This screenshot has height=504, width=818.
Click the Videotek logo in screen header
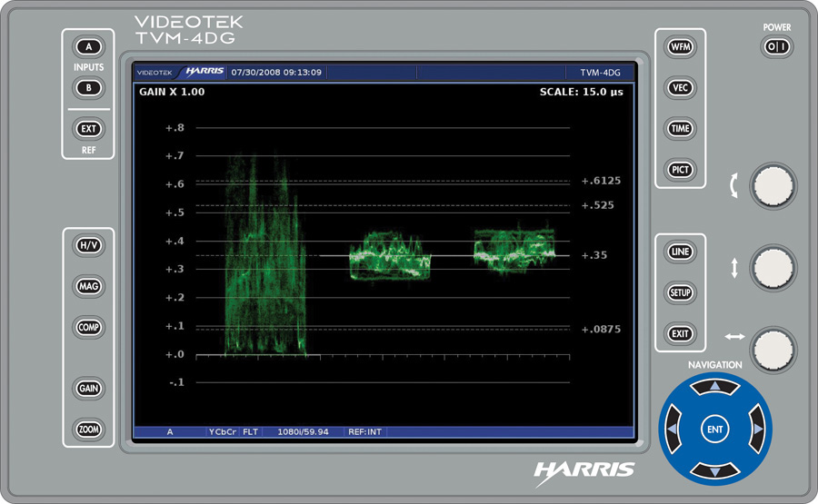coord(155,73)
